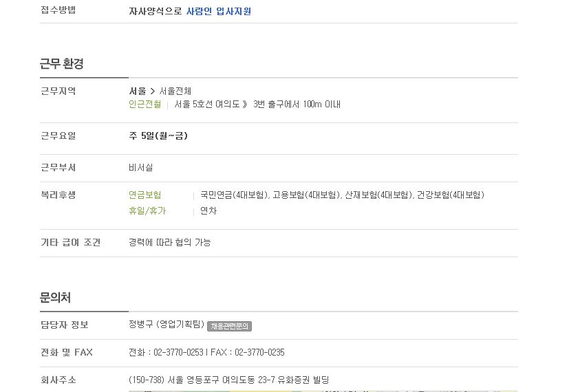Click the 서울전체 sub-region text
Screen dimensions: 569x392
pyautogui.click(x=175, y=91)
